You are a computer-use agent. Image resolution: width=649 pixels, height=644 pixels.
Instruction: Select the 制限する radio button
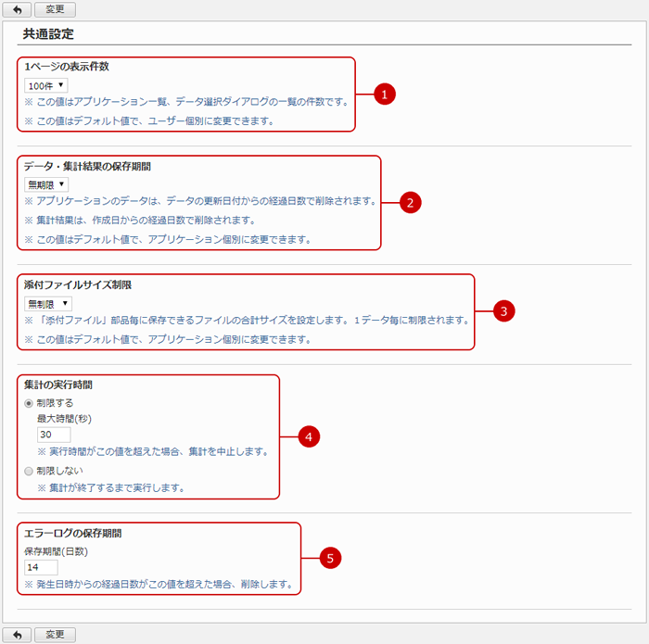31,403
